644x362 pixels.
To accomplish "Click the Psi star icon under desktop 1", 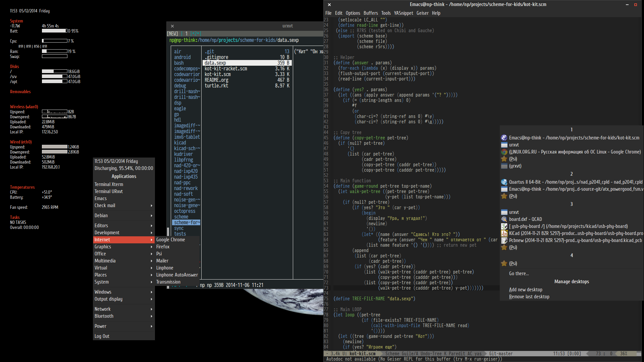I will 504,159.
